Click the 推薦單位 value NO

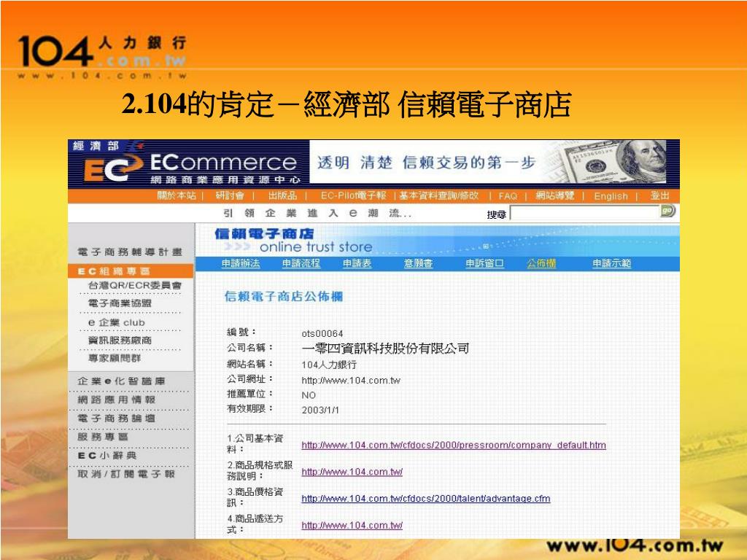pyautogui.click(x=309, y=395)
